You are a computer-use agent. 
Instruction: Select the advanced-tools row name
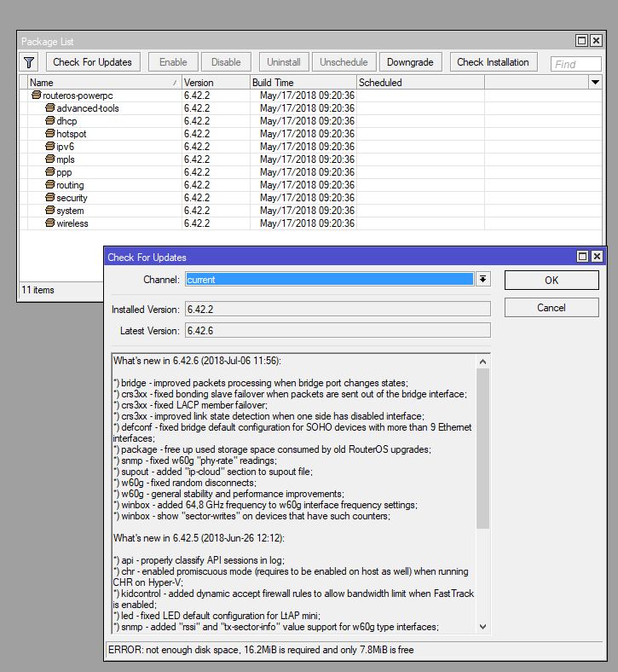click(88, 108)
